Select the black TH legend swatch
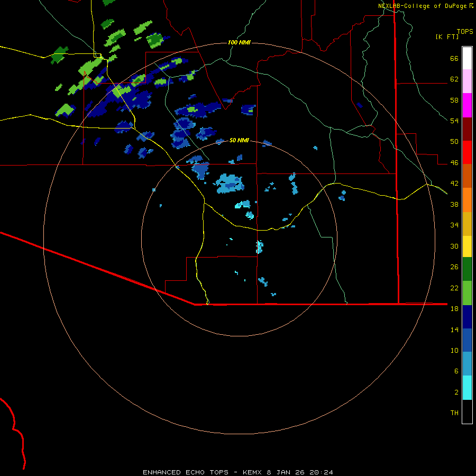Screen dimensions: 476x476 pos(467,411)
